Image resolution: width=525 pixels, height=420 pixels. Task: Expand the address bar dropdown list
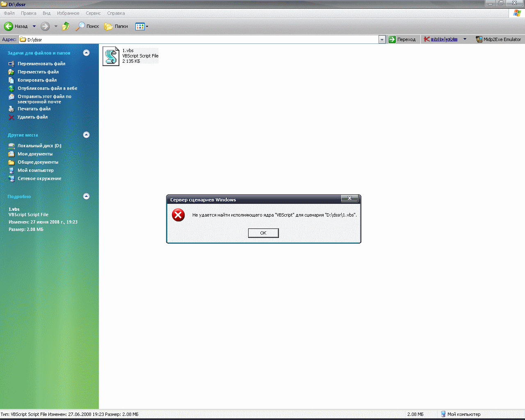[x=382, y=39]
